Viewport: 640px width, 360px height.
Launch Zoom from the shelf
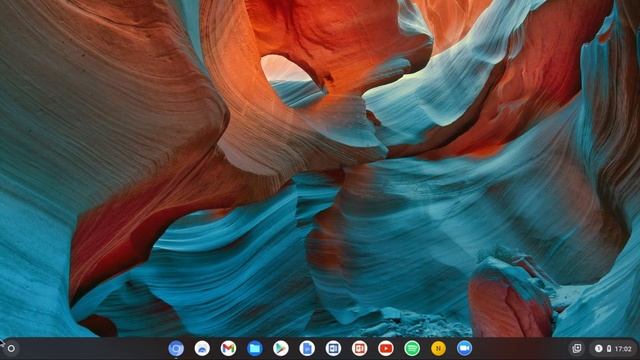pyautogui.click(x=464, y=349)
